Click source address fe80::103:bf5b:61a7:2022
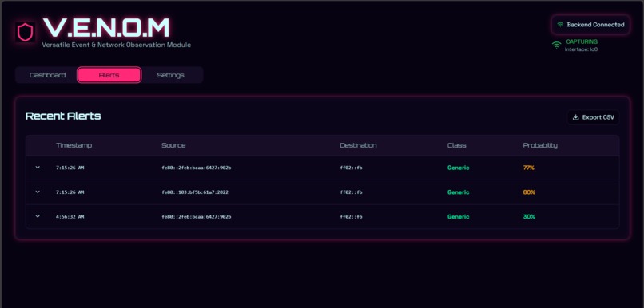The width and height of the screenshot is (644, 308). click(x=195, y=192)
